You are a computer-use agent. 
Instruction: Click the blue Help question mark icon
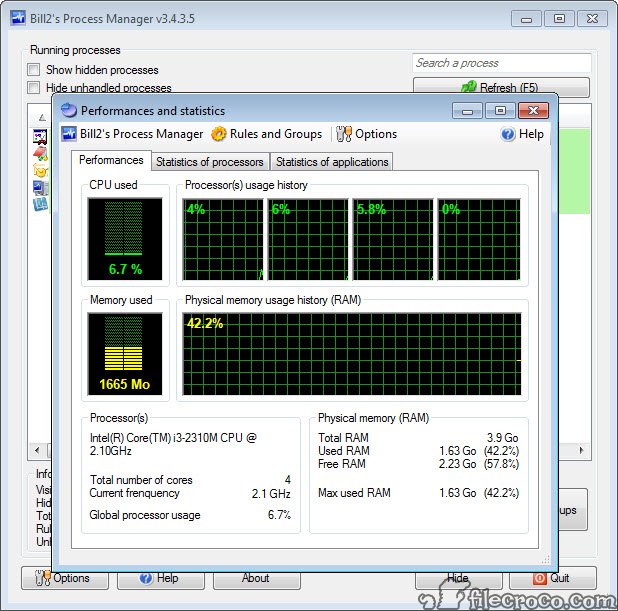tap(508, 134)
